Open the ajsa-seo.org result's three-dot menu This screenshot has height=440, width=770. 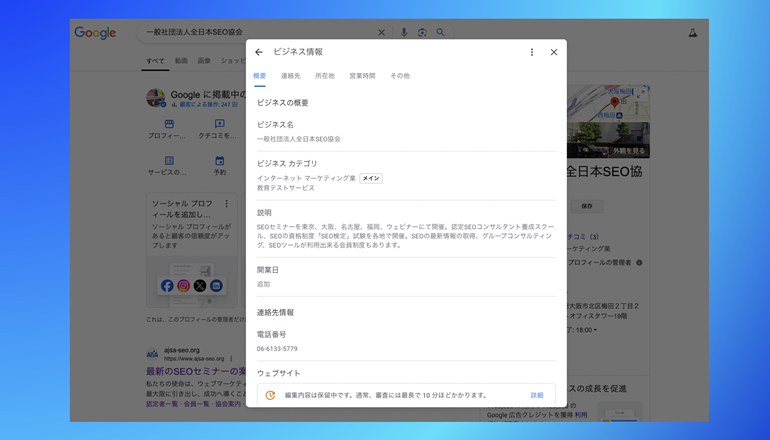pos(231,358)
